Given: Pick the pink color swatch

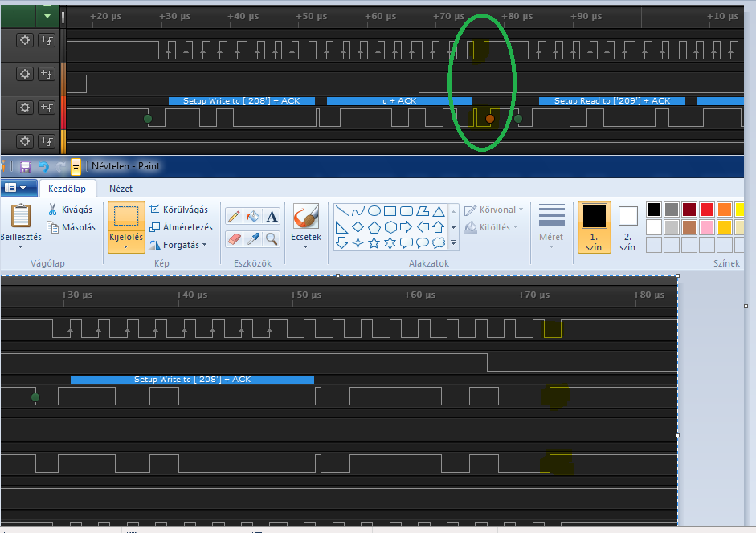Looking at the screenshot, I should point(707,227).
